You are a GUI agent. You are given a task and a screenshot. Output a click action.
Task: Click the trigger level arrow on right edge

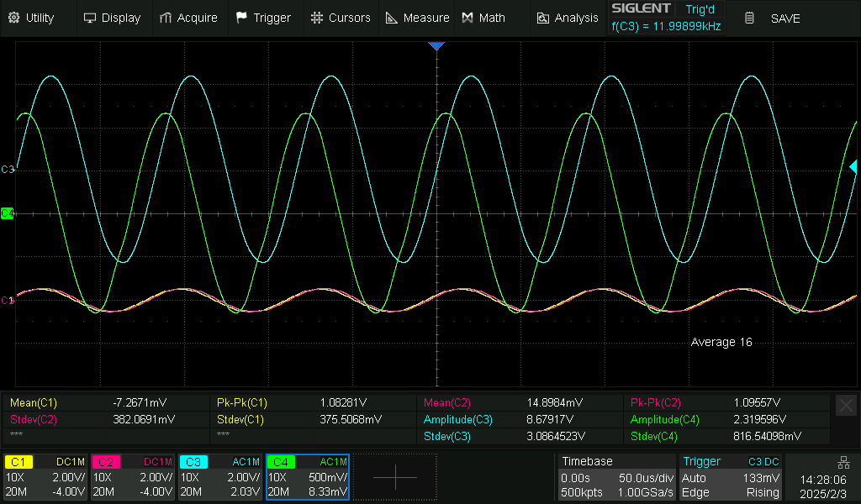click(x=853, y=166)
